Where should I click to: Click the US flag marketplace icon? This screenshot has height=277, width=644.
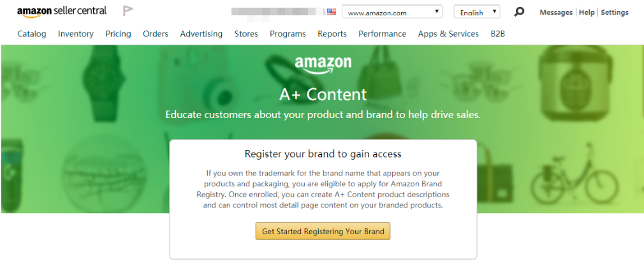(332, 12)
